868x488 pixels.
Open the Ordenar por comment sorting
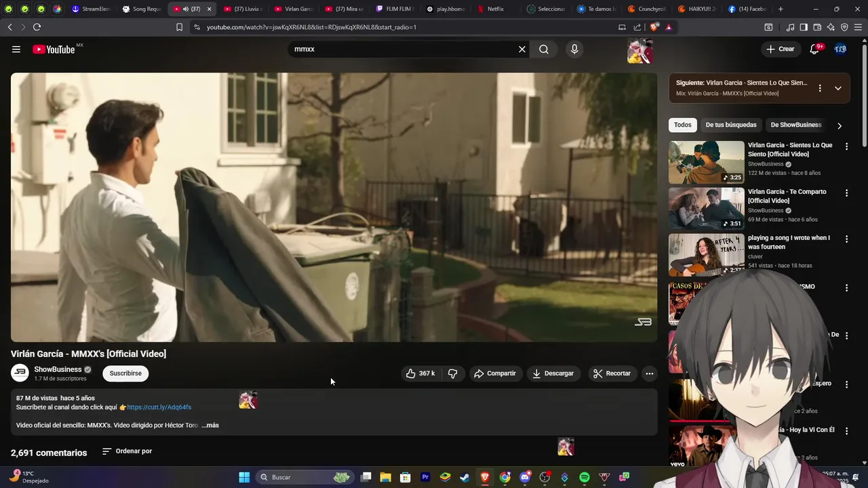(127, 451)
